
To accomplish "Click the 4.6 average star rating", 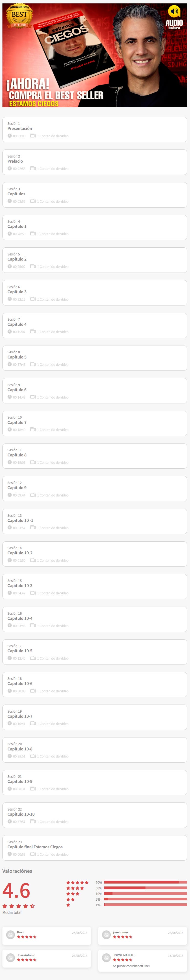I will tap(19, 906).
